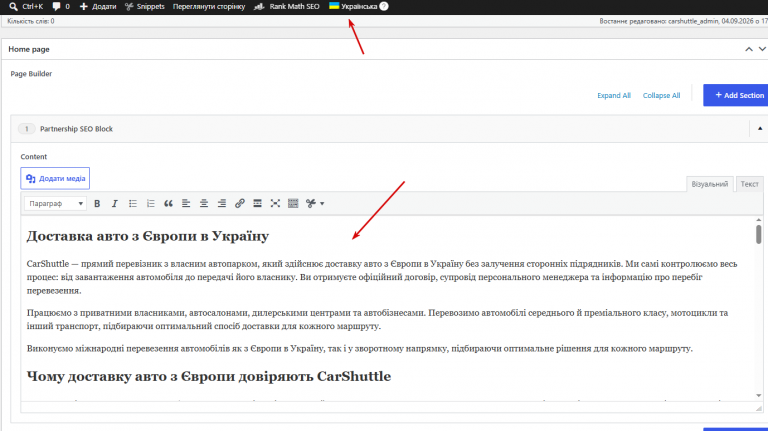Open the Paragraph format dropdown
This screenshot has width=768, height=431.
tap(55, 203)
